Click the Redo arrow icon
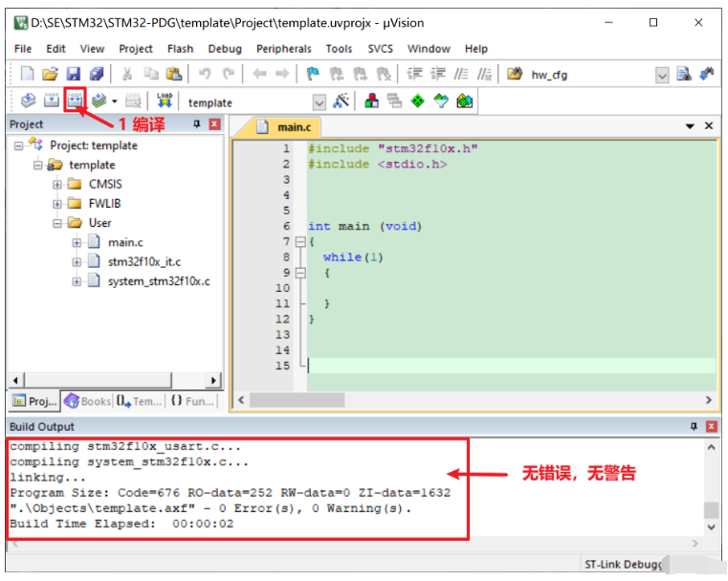This screenshot has width=728, height=581. [x=228, y=74]
